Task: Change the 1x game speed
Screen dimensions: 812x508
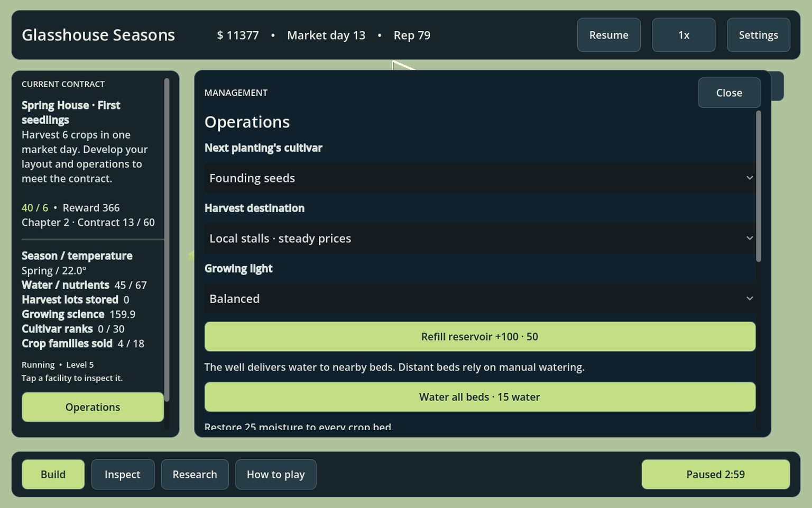Action: coord(684,35)
